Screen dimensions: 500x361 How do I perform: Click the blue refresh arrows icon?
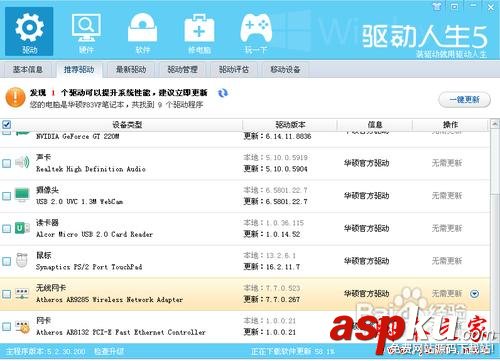(223, 93)
